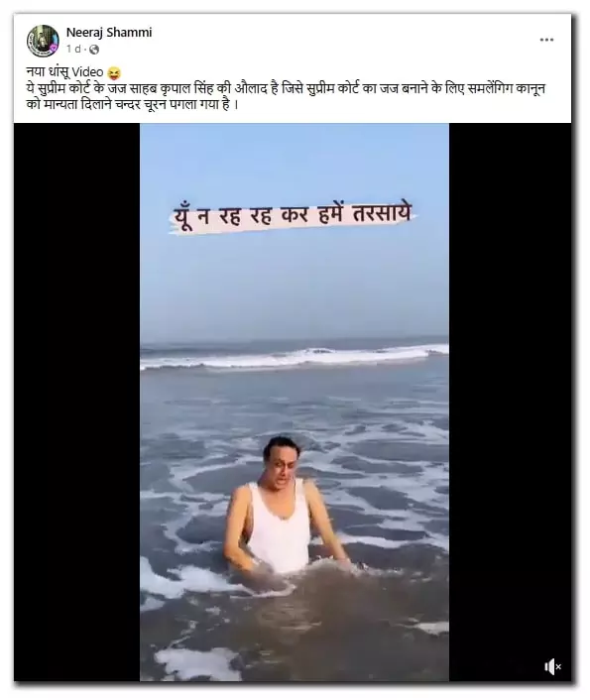Click the laughing emoji in the post
Image resolution: width=590 pixels, height=700 pixels.
click(114, 72)
